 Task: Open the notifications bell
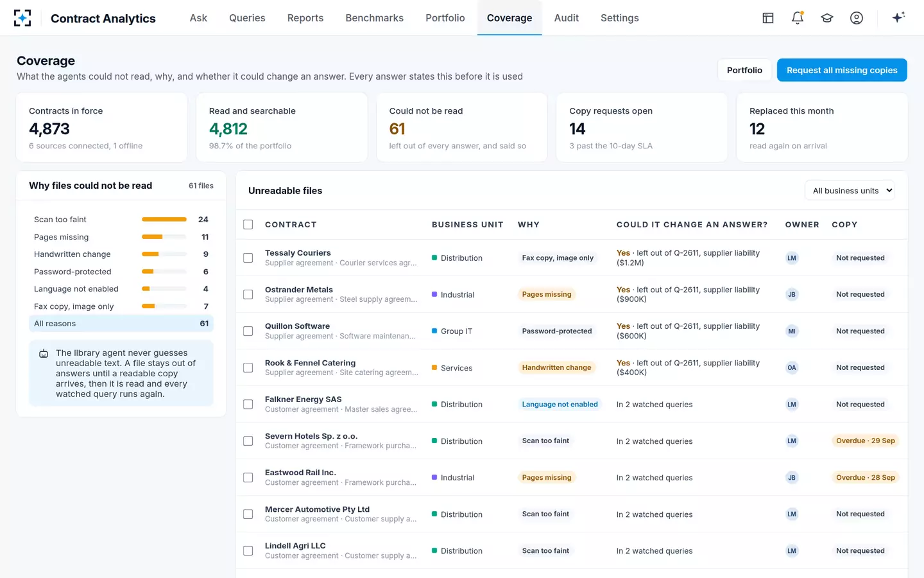(x=798, y=18)
